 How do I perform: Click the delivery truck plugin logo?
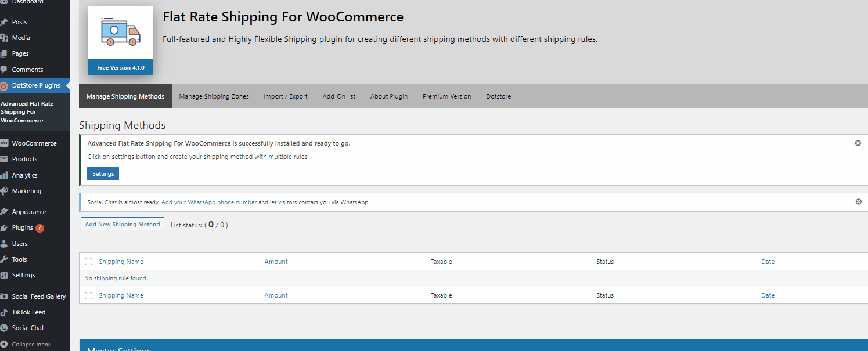121,32
